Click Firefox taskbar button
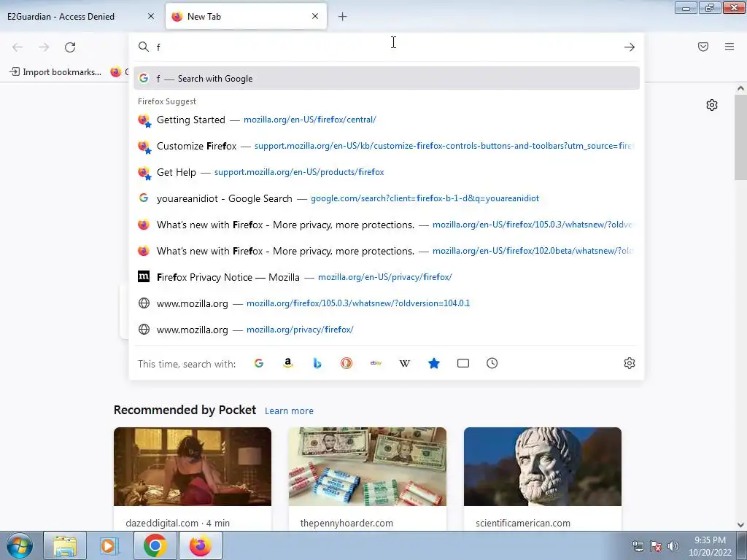Screen dimensions: 747x560 pos(200,545)
